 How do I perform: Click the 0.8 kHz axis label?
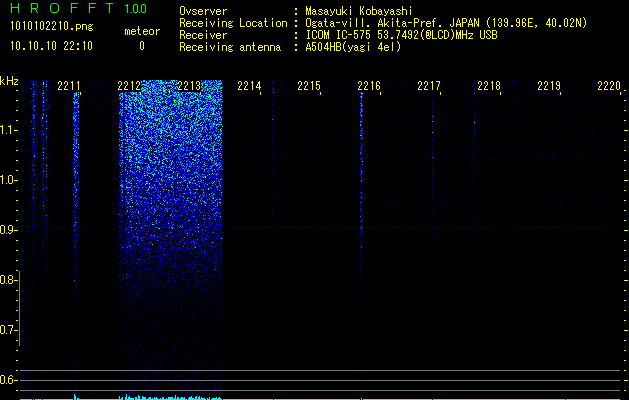click(x=8, y=280)
